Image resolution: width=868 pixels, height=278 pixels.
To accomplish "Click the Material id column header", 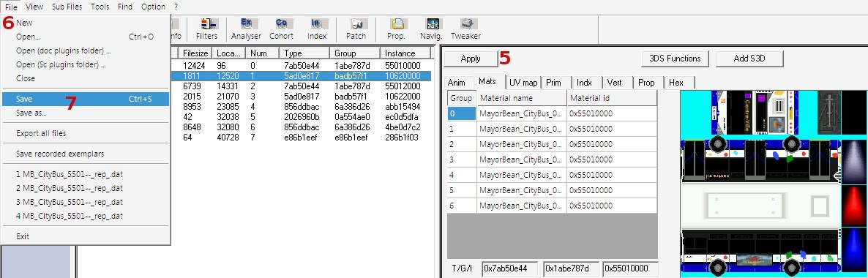I will pos(612,98).
